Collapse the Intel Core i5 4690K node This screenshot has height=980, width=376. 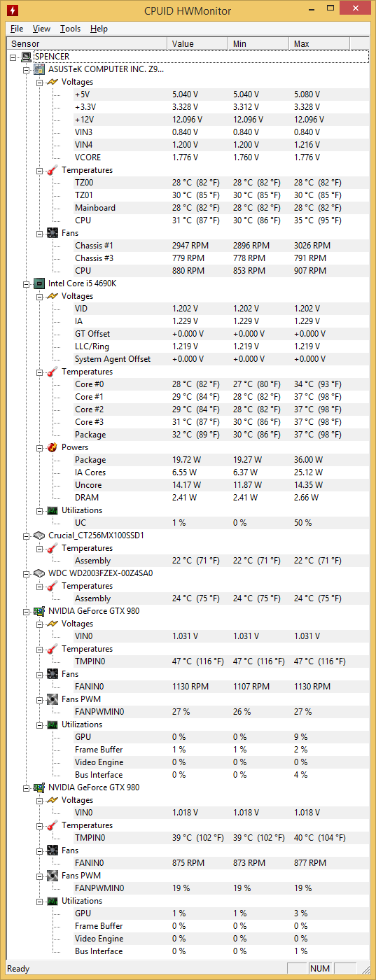[x=27, y=283]
